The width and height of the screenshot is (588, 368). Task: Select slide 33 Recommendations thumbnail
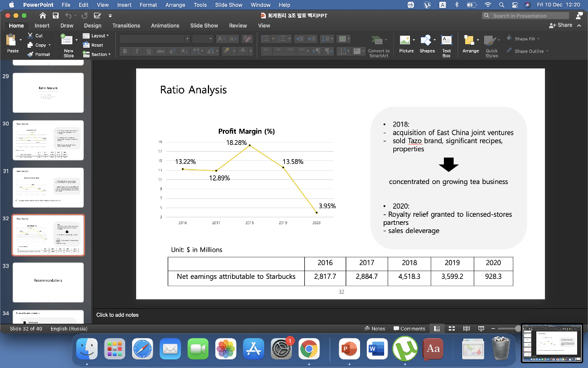tap(48, 282)
